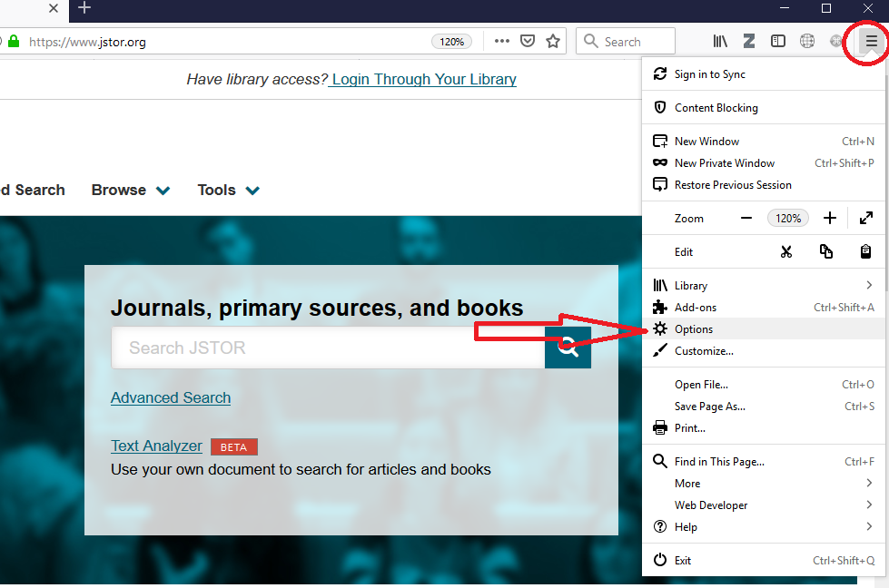Choose New Window from menu
The image size is (889, 588).
[x=763, y=141]
